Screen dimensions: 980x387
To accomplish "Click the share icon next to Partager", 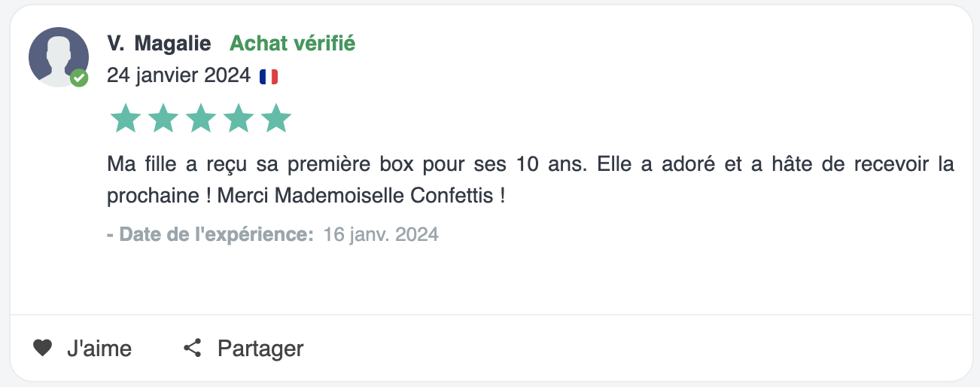I will tap(193, 348).
